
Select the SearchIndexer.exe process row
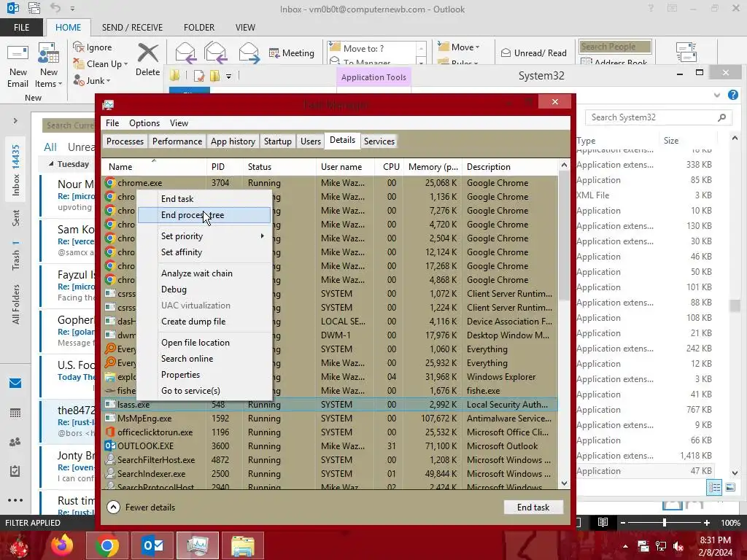point(329,474)
